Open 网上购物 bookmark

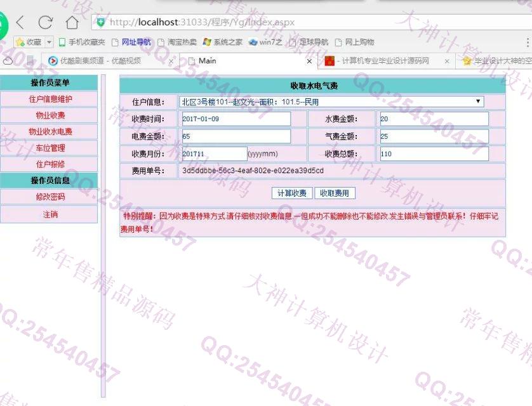354,42
